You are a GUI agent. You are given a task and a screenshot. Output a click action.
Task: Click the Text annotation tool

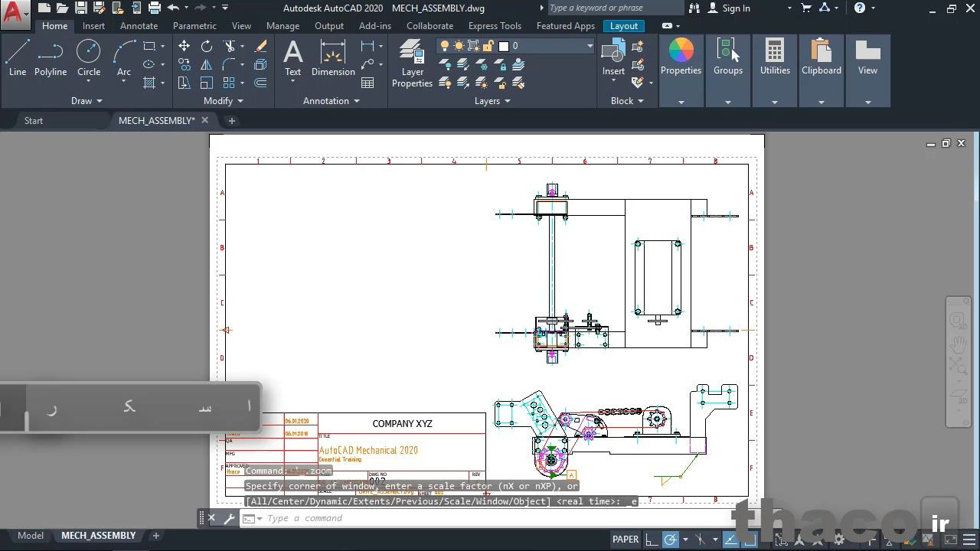293,58
